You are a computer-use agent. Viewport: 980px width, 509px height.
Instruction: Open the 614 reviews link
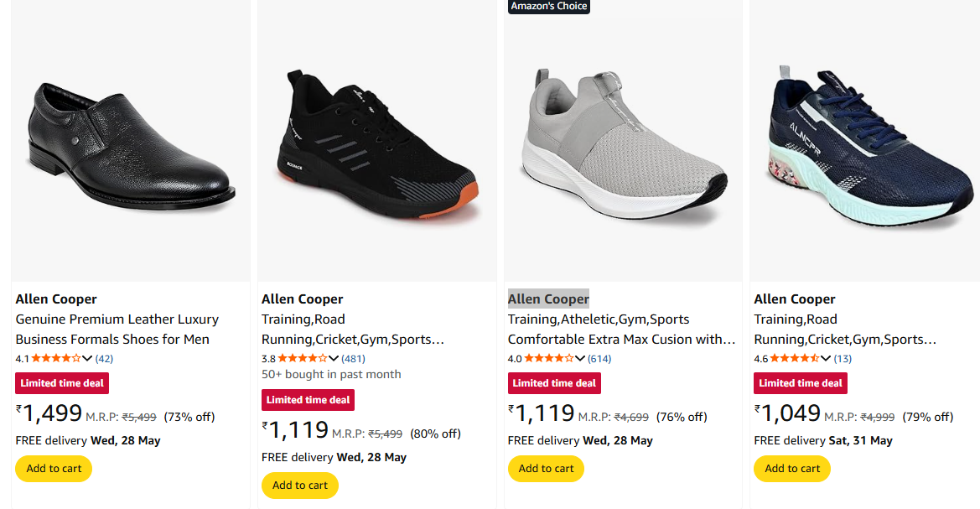(x=599, y=358)
